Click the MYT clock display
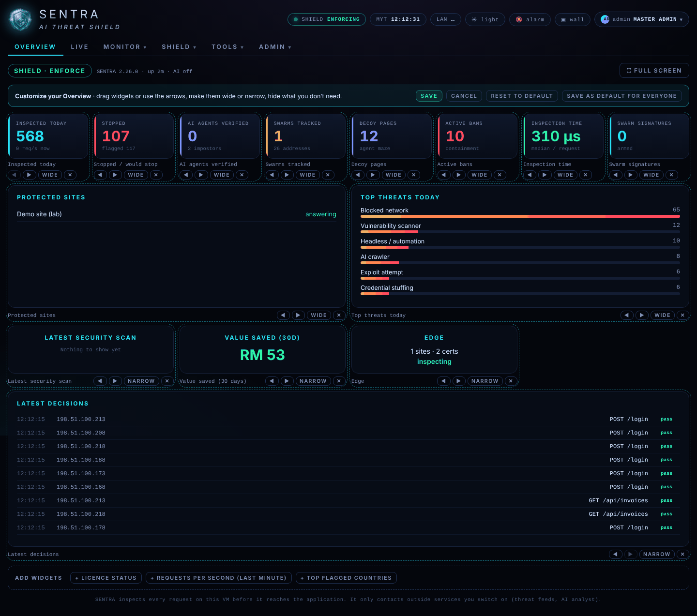Screen dimensions: 697x616 coord(398,19)
